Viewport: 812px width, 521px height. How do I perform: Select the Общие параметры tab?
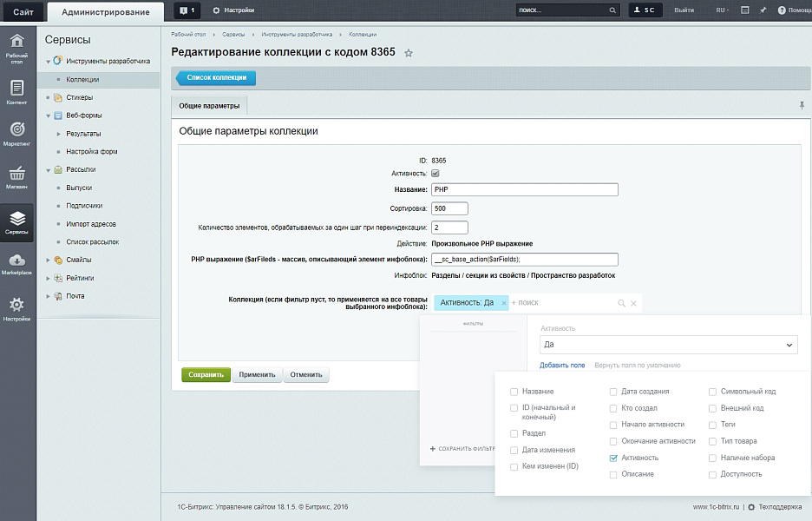[x=209, y=106]
